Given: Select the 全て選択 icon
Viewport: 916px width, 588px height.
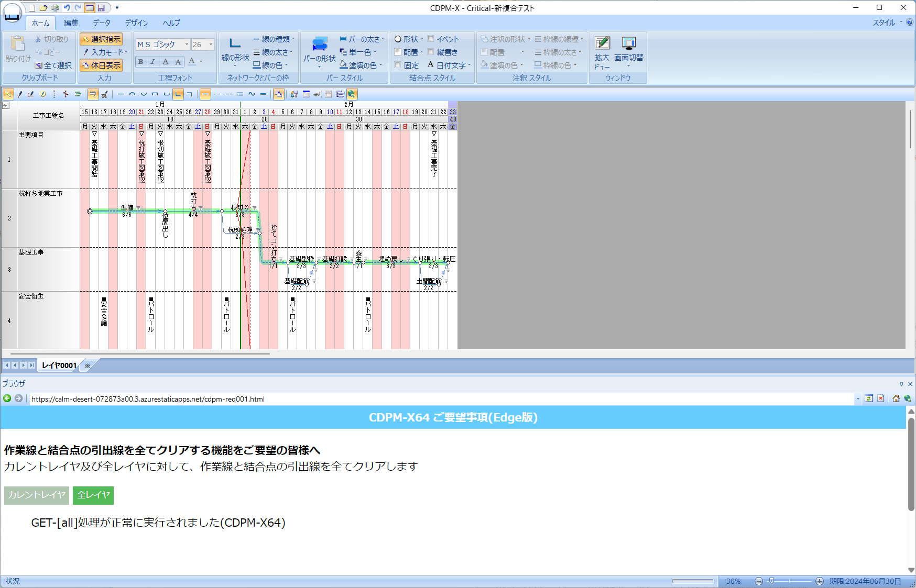Looking at the screenshot, I should coord(53,65).
